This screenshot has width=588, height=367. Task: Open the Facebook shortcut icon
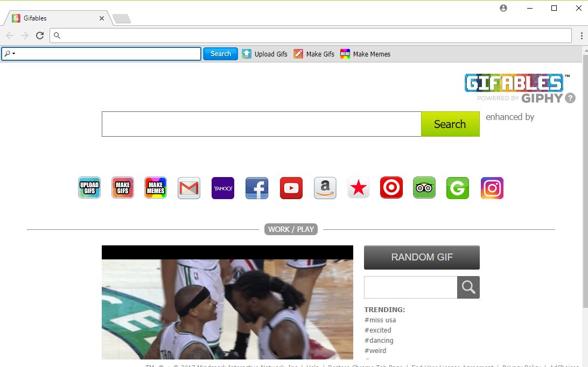(257, 188)
